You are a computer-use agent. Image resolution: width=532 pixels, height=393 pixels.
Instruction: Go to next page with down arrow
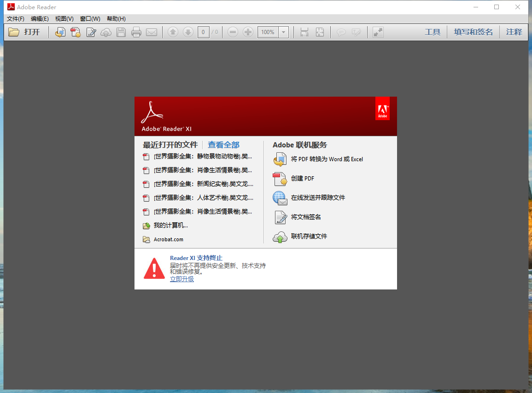[188, 32]
